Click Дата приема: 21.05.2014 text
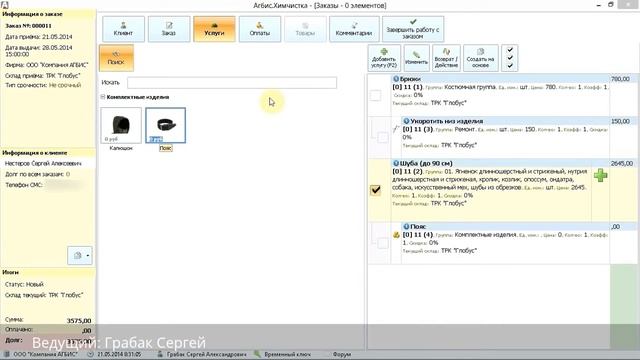 coord(38,37)
